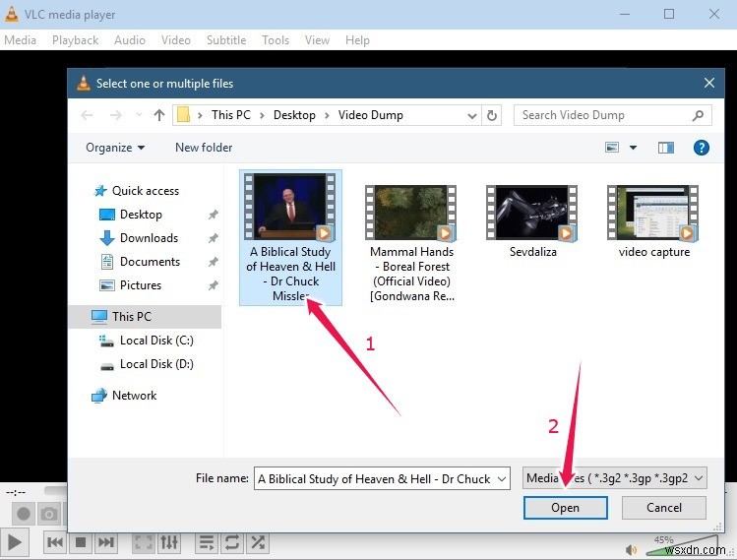Unpin Downloads using its pin icon
The image size is (737, 560).
click(x=213, y=238)
